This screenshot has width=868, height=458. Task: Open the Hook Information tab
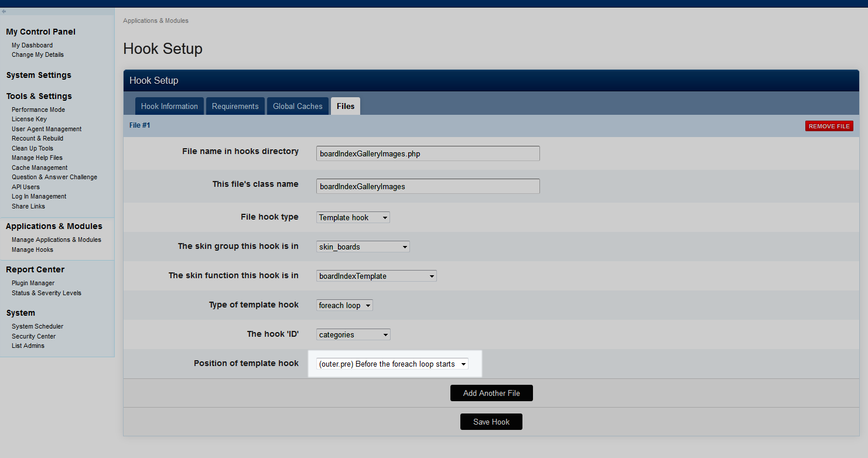tap(169, 106)
